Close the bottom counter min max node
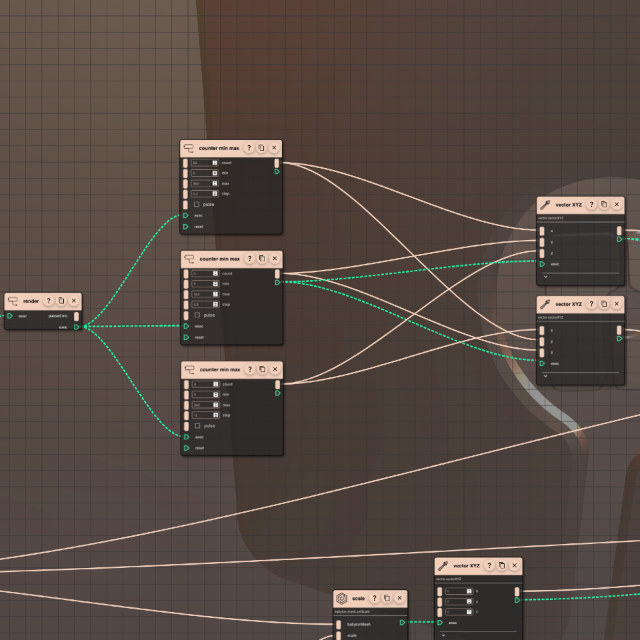 point(275,369)
